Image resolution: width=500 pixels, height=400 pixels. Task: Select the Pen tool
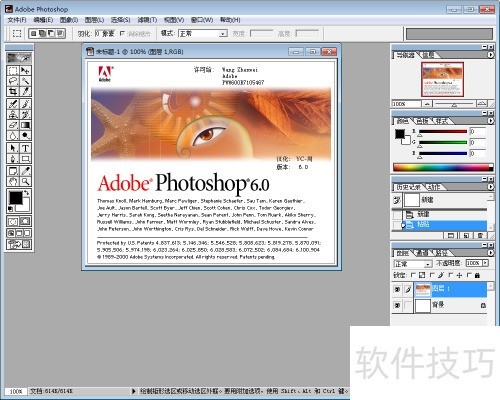(13, 158)
